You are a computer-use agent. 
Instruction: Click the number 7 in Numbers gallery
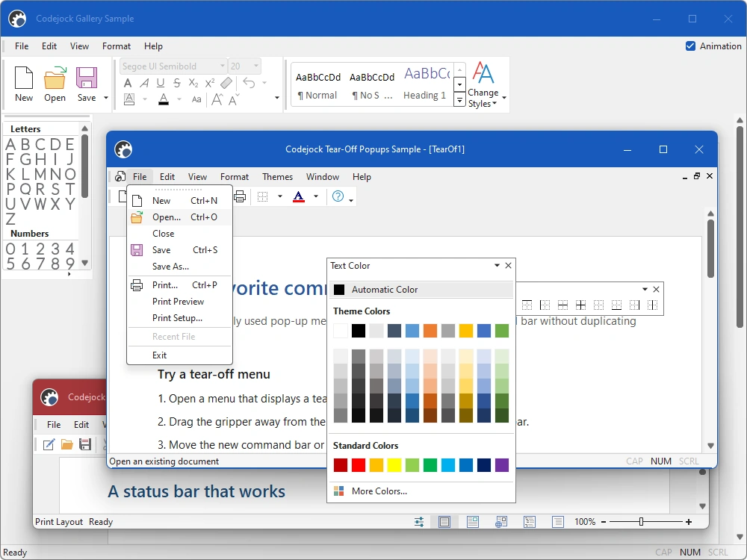click(40, 264)
